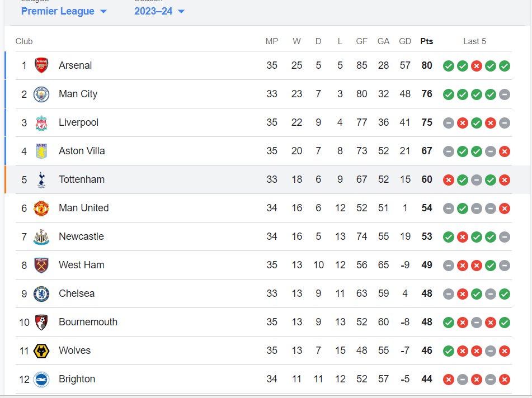Open the 2023–24 season dropdown
The image size is (532, 398).
click(x=159, y=11)
